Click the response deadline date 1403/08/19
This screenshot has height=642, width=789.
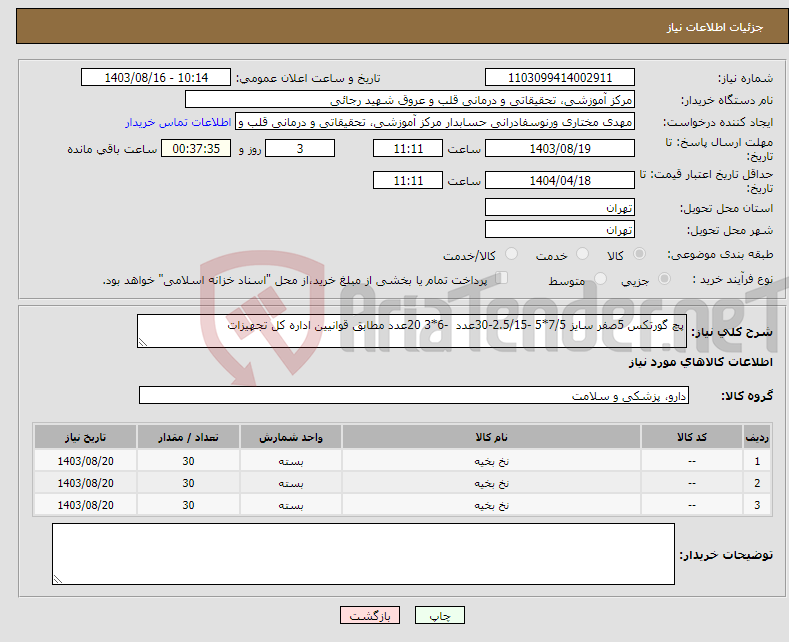click(x=560, y=148)
